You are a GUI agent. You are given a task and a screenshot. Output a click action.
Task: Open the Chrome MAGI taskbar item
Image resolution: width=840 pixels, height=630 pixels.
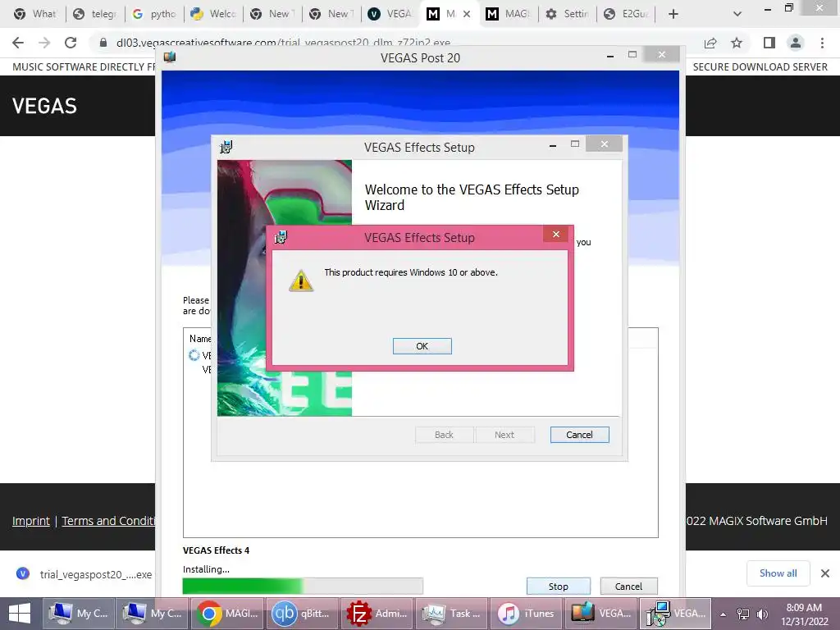click(x=227, y=614)
